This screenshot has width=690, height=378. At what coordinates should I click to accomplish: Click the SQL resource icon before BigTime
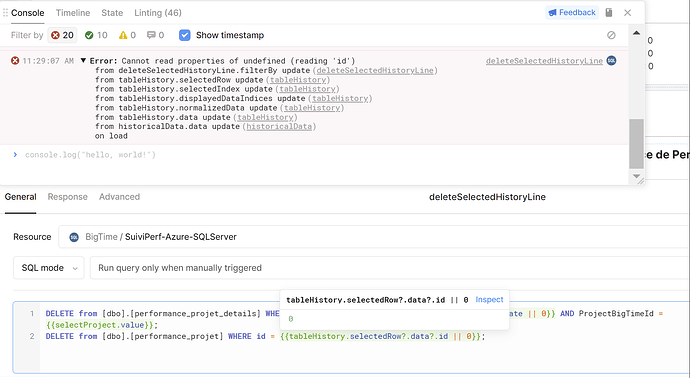[x=74, y=237]
